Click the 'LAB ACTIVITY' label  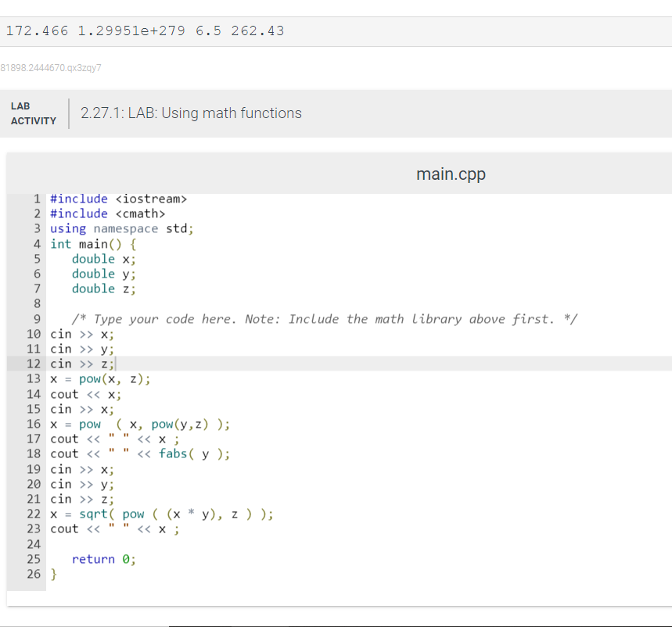34,113
